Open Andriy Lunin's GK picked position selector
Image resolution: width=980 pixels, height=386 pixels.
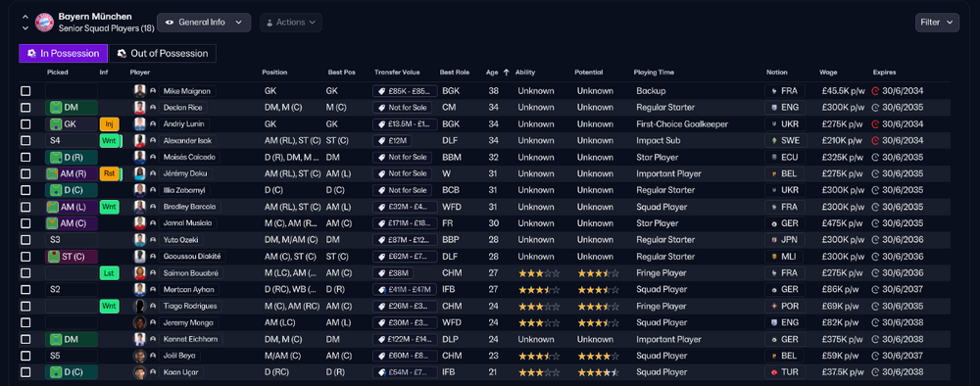point(71,124)
